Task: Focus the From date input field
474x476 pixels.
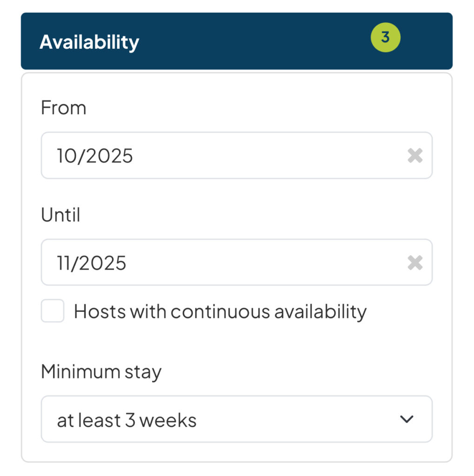Action: pos(223,156)
